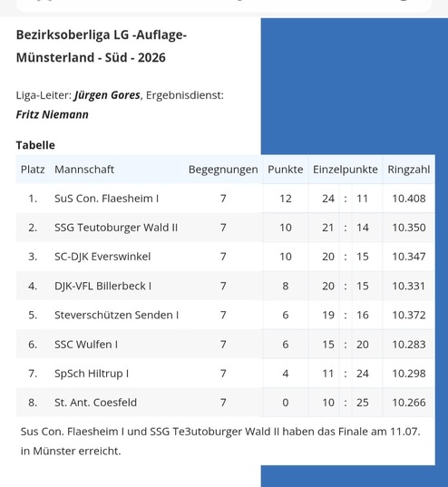The height and width of the screenshot is (487, 448).
Task: Select team SSC Wulfen I
Action: point(86,344)
